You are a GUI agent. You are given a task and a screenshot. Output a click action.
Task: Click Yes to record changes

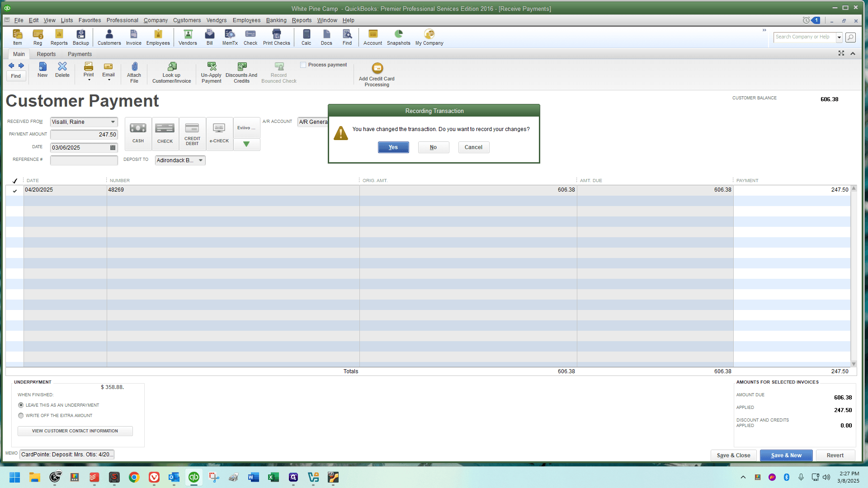(393, 147)
